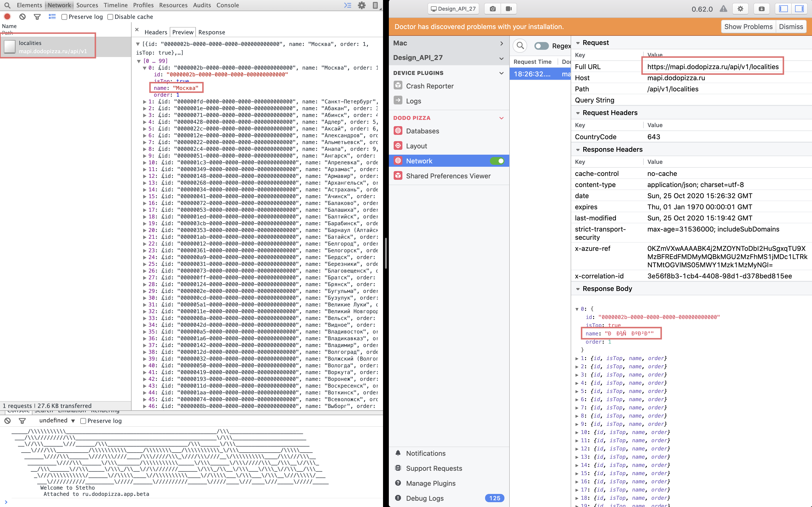Switch to the Elements tab in DevTools
Screen dimensions: 812x507
pyautogui.click(x=30, y=5)
